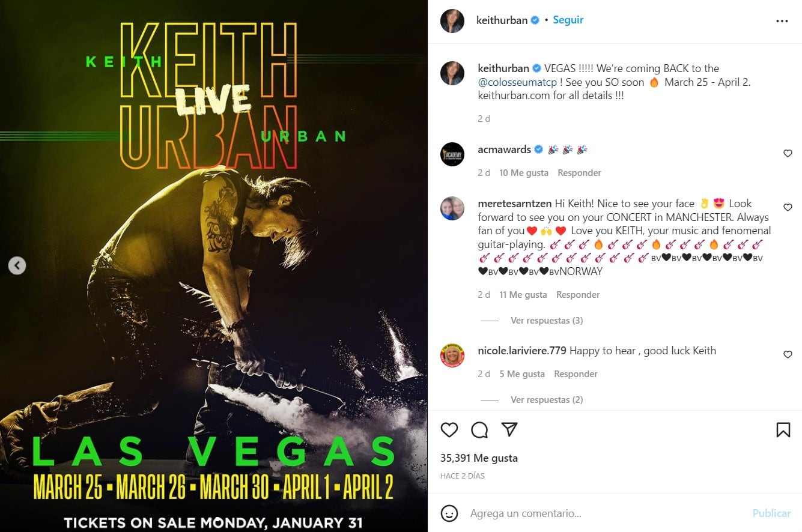Image resolution: width=802 pixels, height=532 pixels.
Task: Like the meretesarntzen comment
Action: click(x=788, y=207)
